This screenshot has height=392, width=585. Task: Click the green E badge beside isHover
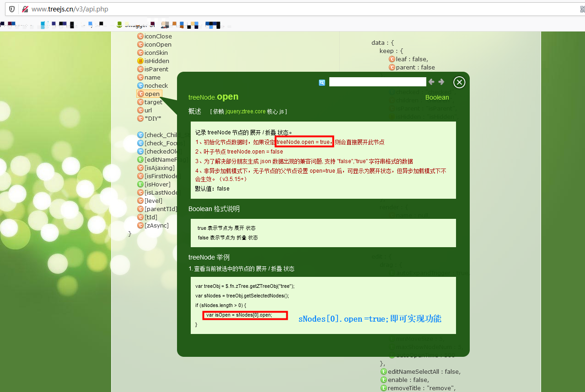tap(140, 184)
